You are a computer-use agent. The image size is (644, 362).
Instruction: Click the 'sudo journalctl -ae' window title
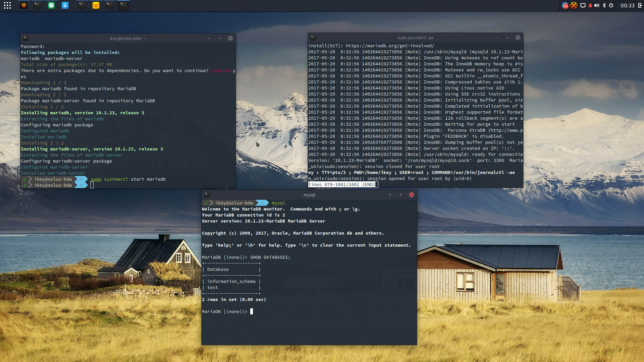point(416,38)
